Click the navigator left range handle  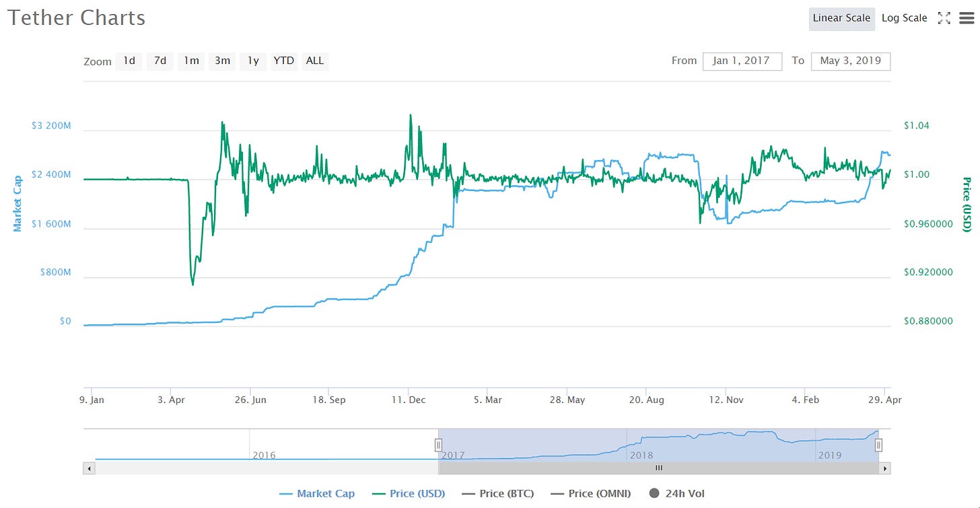(438, 445)
